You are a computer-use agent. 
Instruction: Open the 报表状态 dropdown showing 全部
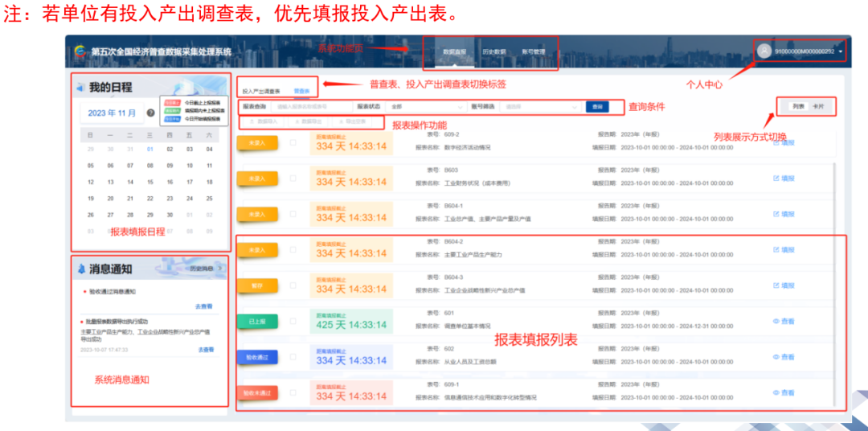pos(427,106)
